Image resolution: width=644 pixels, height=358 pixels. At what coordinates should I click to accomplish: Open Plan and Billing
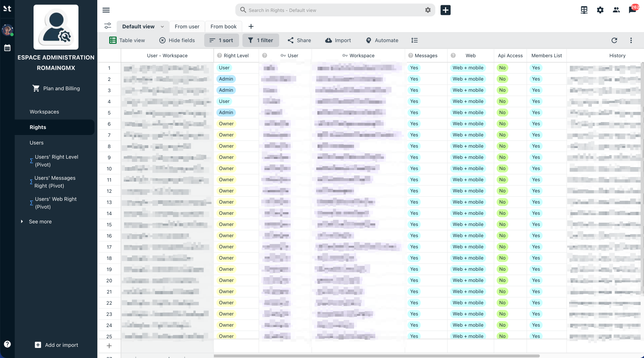click(x=56, y=88)
